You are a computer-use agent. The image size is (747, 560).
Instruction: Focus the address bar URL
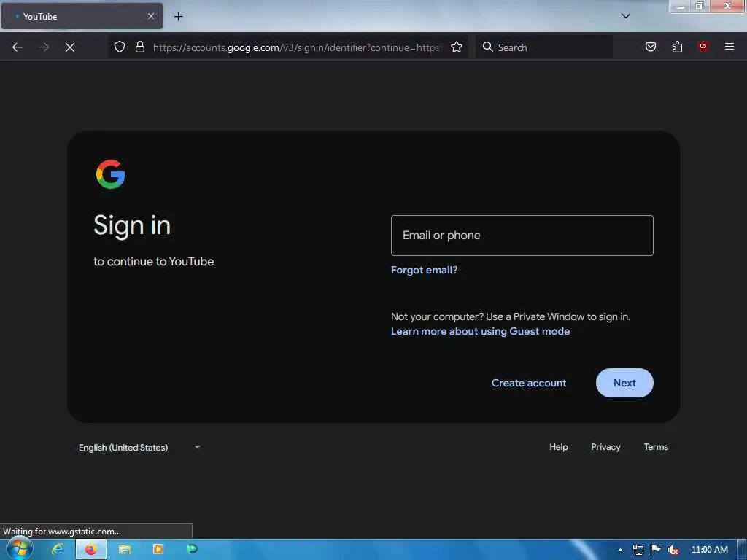click(x=298, y=47)
